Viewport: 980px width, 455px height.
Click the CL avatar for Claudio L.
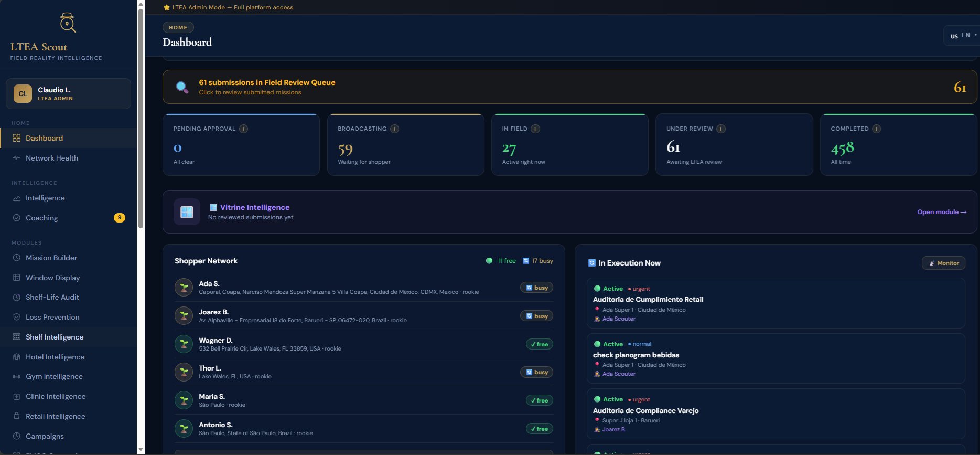click(23, 94)
